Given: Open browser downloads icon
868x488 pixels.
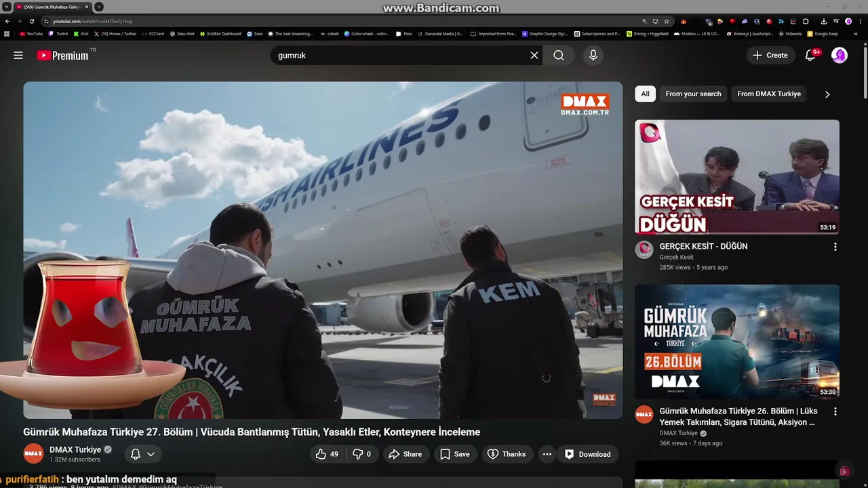Looking at the screenshot, I should (x=824, y=22).
